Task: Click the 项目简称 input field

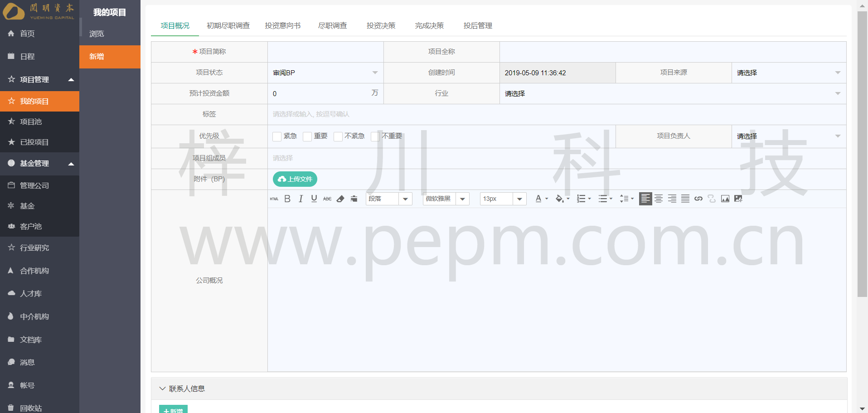Action: [325, 52]
